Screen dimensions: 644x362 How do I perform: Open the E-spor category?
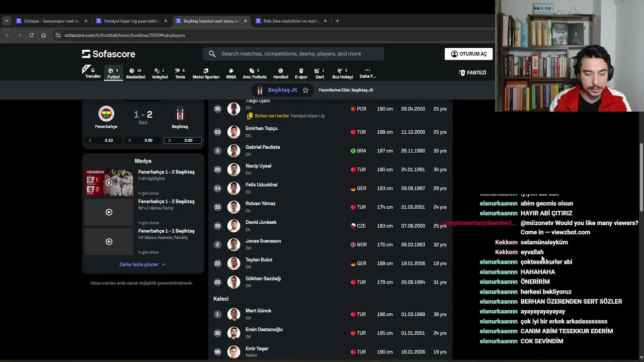pyautogui.click(x=301, y=73)
